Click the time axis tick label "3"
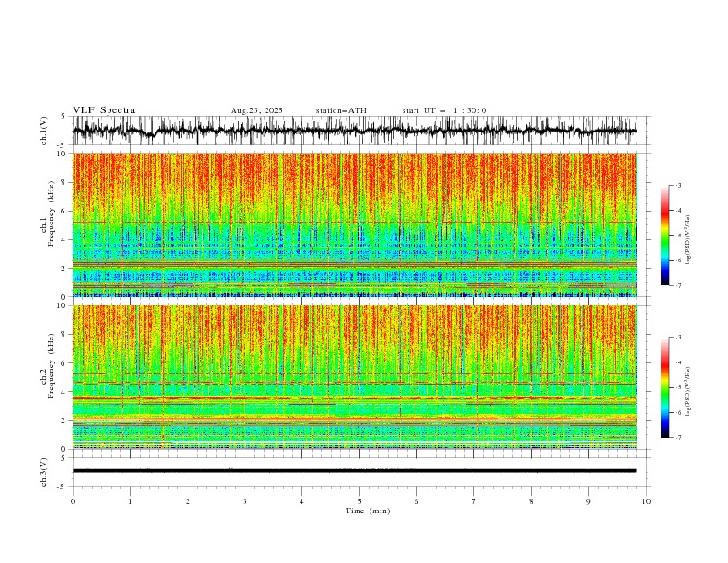The width and height of the screenshot is (728, 563). click(x=245, y=501)
